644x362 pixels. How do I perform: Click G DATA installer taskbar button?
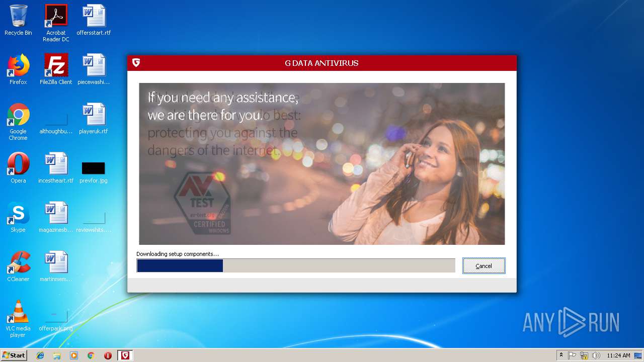pos(125,355)
